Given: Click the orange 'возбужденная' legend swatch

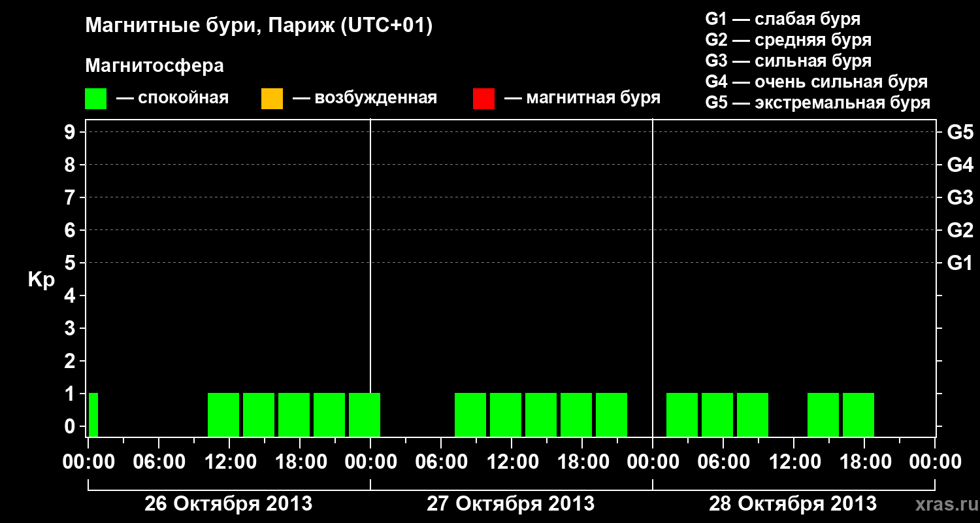Looking at the screenshot, I should (272, 99).
